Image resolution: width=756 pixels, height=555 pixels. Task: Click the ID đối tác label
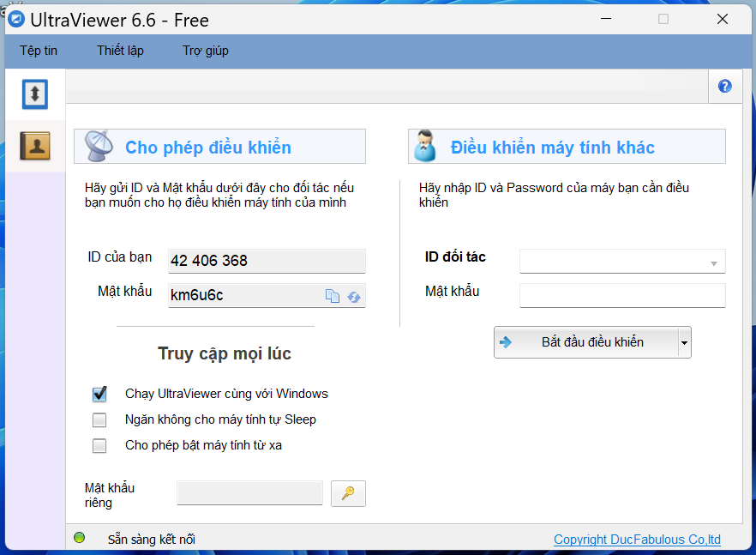[x=455, y=256]
